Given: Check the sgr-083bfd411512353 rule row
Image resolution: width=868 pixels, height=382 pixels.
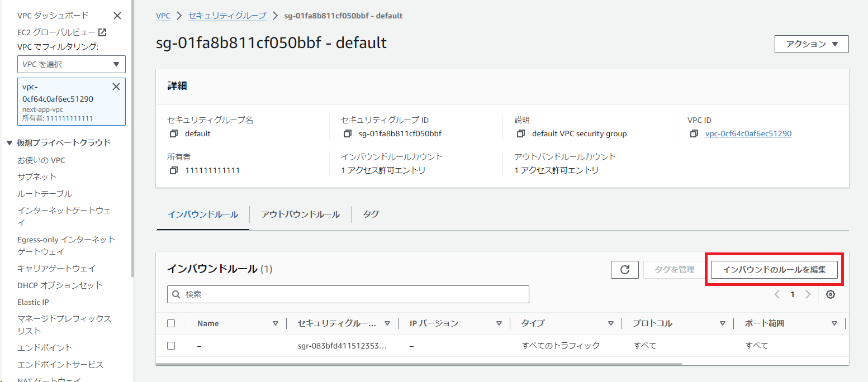Looking at the screenshot, I should point(171,346).
